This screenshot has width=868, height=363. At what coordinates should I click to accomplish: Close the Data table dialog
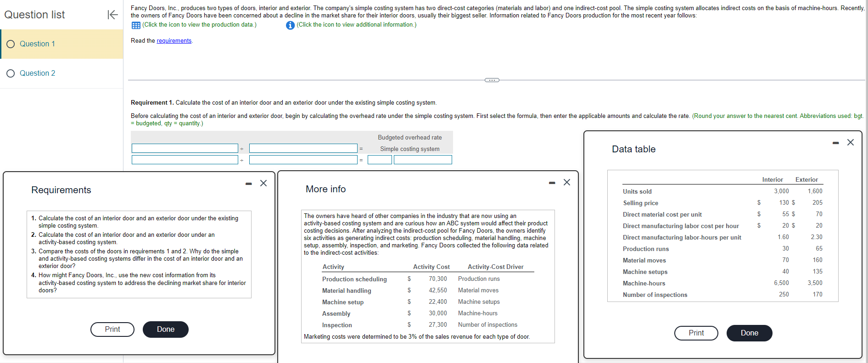pos(851,142)
